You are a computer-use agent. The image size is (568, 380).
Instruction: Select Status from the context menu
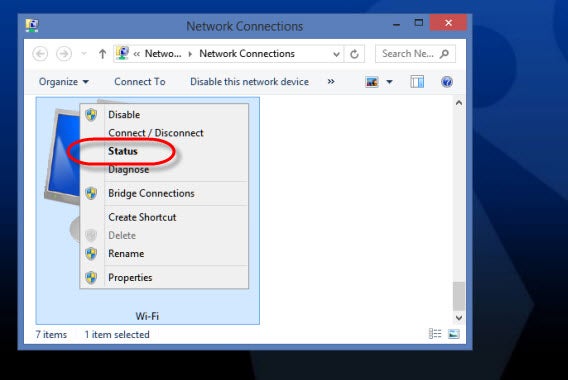click(x=164, y=151)
